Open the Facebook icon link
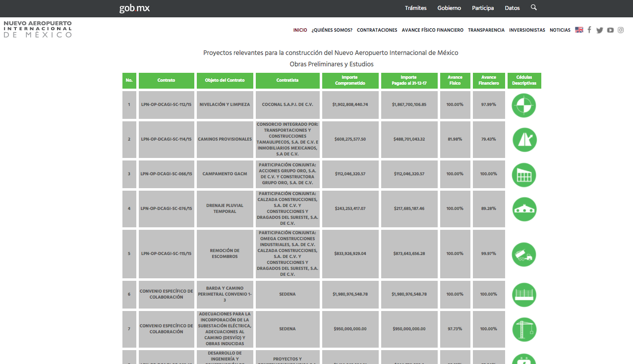The width and height of the screenshot is (633, 364). click(x=589, y=30)
